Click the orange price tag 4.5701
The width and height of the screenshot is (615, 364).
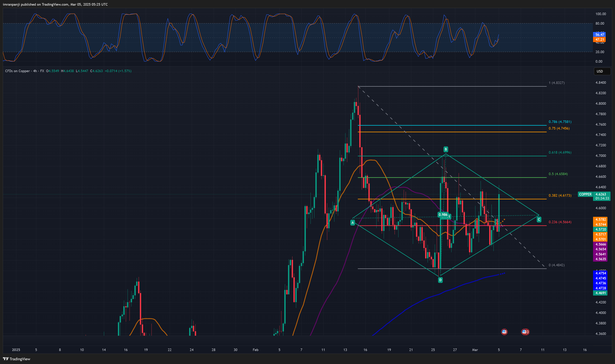(x=600, y=239)
